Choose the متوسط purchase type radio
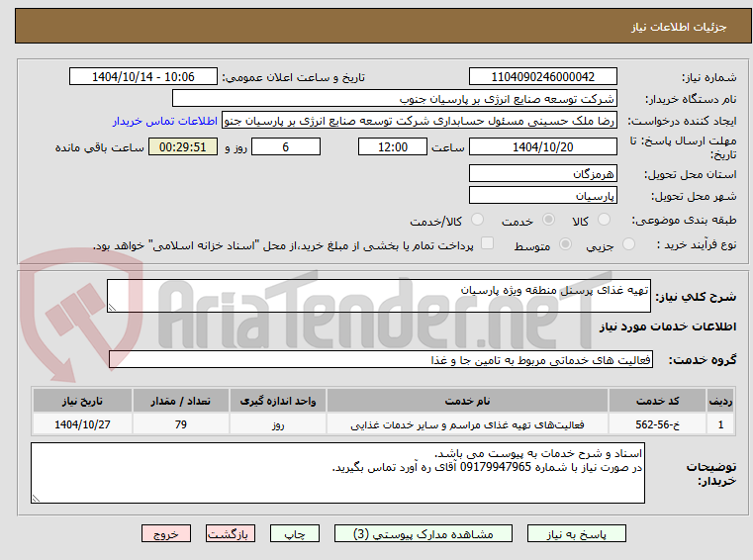 click(566, 244)
